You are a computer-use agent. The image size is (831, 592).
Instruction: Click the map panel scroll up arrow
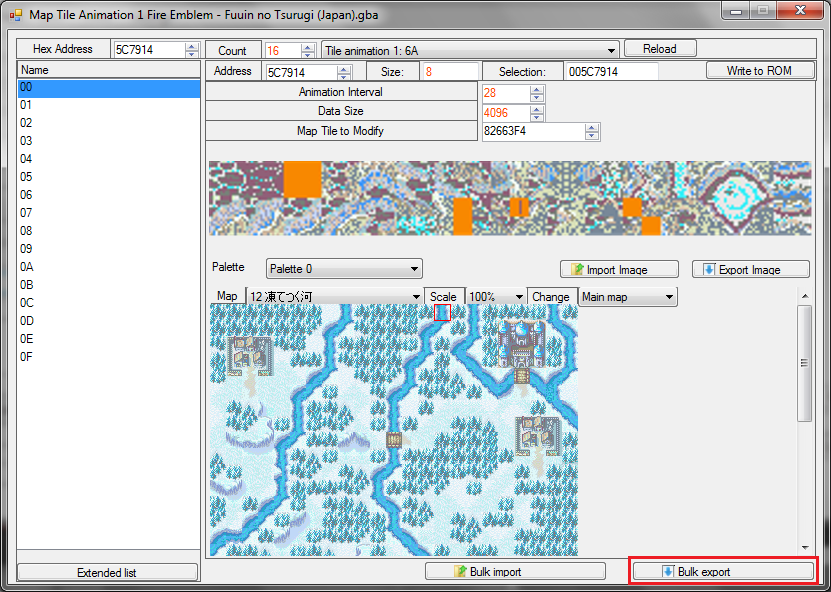pyautogui.click(x=805, y=296)
